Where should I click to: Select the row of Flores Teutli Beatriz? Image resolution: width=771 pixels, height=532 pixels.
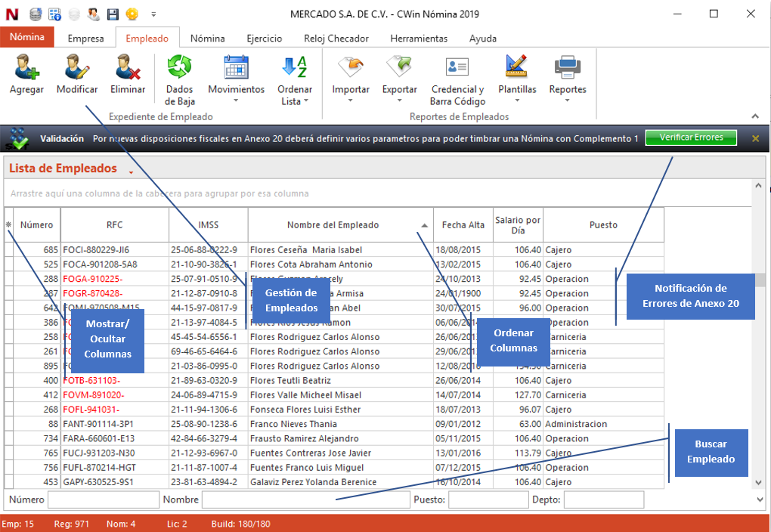pyautogui.click(x=334, y=381)
